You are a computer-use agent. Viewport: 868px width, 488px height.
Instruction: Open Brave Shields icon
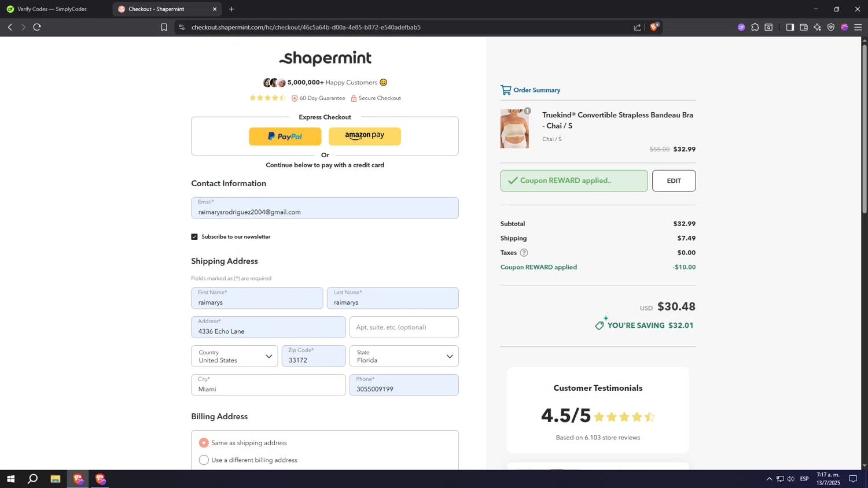pyautogui.click(x=654, y=27)
